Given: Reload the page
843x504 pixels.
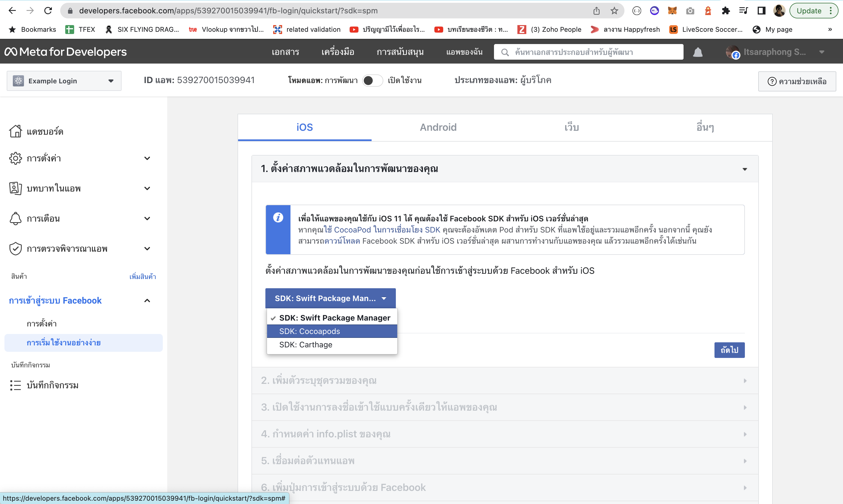Looking at the screenshot, I should [48, 11].
